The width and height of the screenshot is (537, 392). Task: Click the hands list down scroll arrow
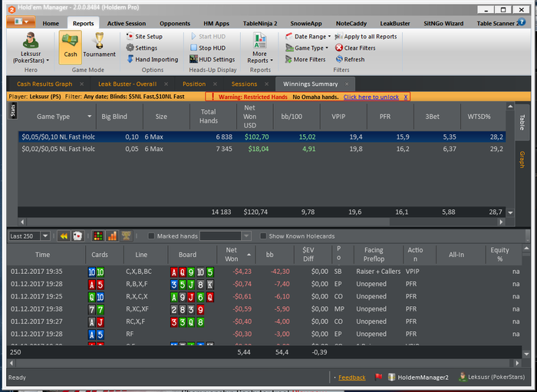pos(526,354)
